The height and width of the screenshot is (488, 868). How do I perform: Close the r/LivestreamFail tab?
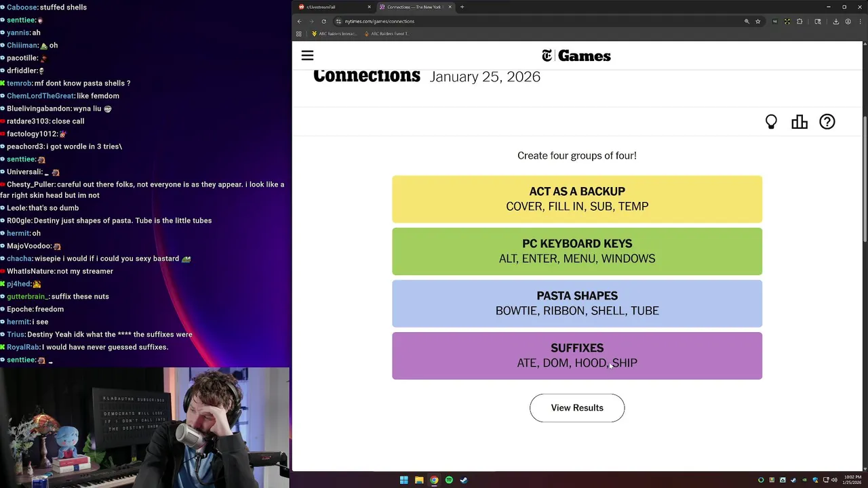coord(370,7)
